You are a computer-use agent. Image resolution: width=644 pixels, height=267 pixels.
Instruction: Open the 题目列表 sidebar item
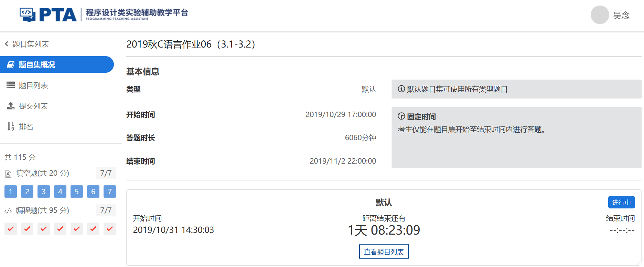pyautogui.click(x=33, y=85)
